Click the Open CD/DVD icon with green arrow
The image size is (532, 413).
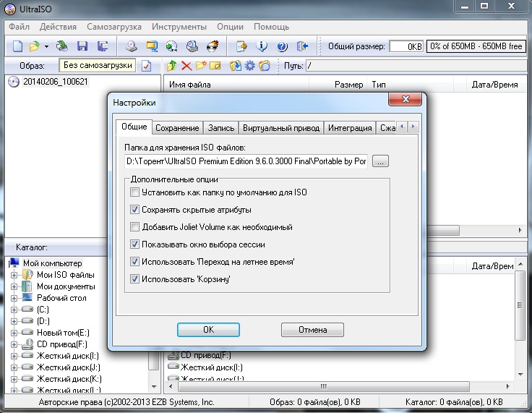coord(62,46)
